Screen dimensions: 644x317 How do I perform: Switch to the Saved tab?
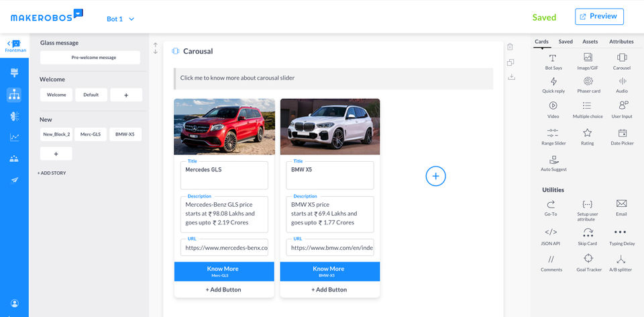pyautogui.click(x=566, y=42)
